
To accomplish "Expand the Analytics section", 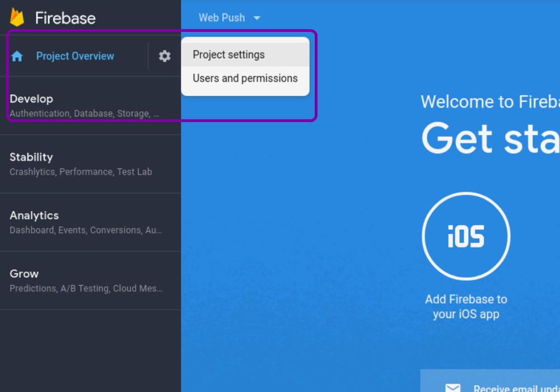I will (90, 222).
